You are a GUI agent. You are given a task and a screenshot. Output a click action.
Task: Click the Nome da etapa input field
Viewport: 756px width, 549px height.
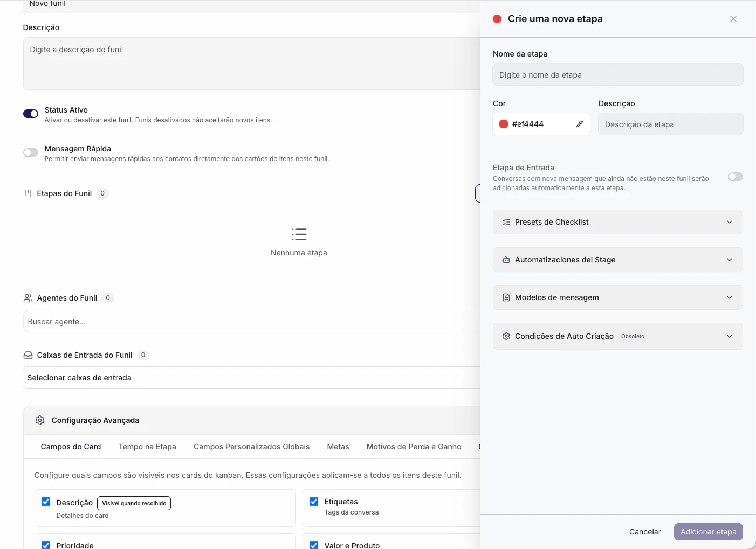click(618, 75)
